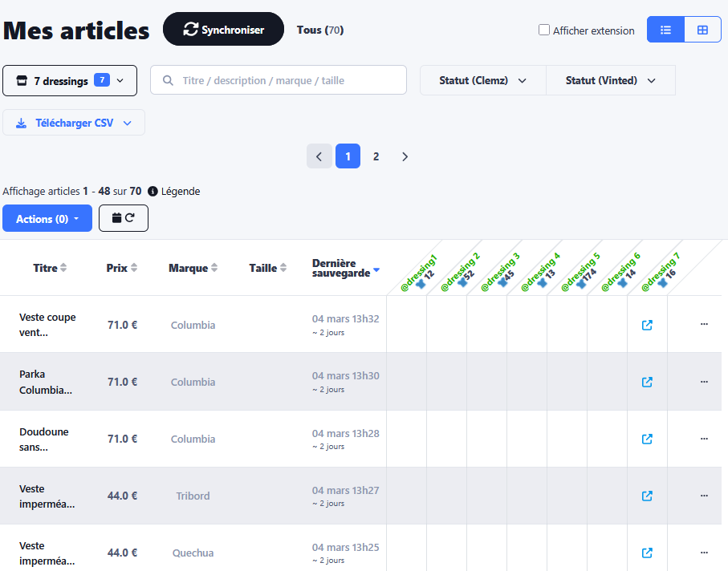Open external link for Parka Columbia row
Screen dimensions: 728x571
[647, 382]
